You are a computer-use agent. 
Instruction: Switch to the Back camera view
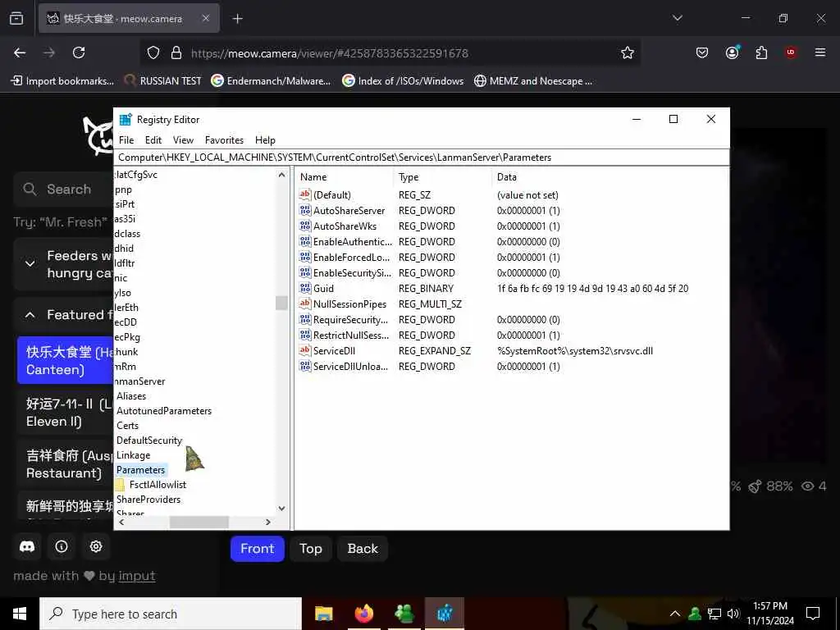[x=363, y=549]
